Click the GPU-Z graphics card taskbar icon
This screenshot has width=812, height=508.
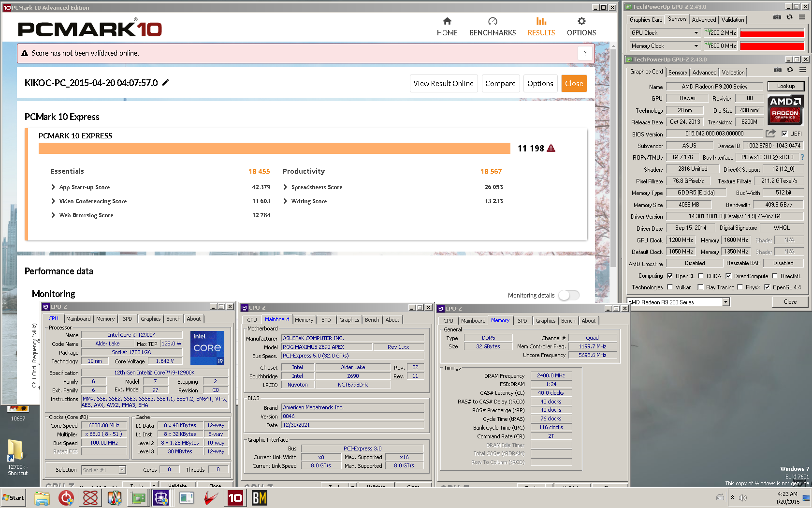coord(138,498)
